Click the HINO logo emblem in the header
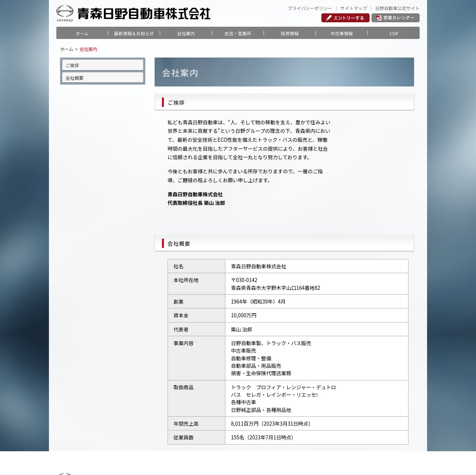The image size is (476, 475). tap(65, 13)
